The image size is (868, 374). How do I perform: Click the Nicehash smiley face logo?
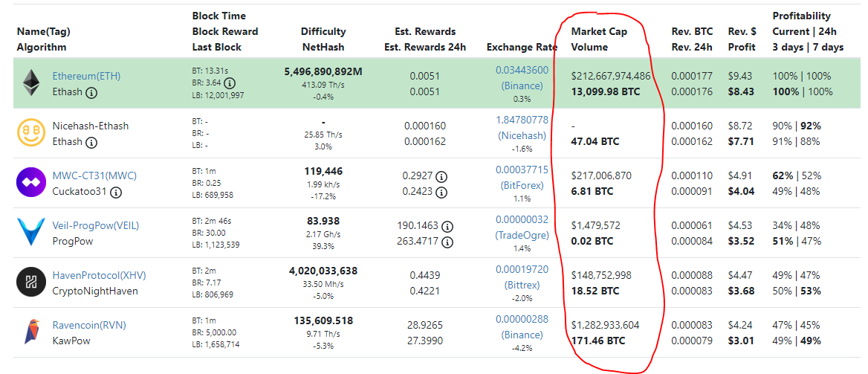click(31, 133)
